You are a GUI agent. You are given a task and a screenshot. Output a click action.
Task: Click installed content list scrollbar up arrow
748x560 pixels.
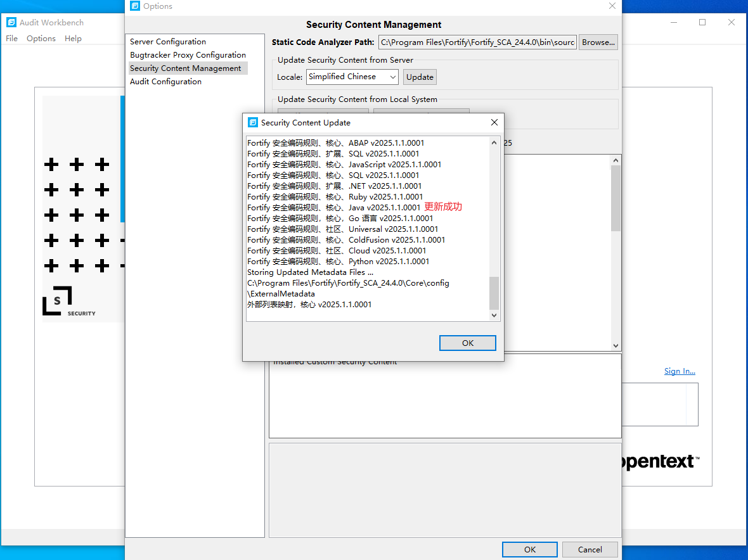point(616,160)
